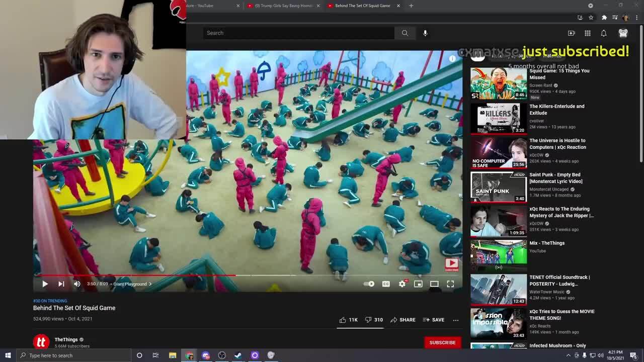Switch to Behind The Set Of Squid Game tab
The width and height of the screenshot is (644, 362).
362,6
